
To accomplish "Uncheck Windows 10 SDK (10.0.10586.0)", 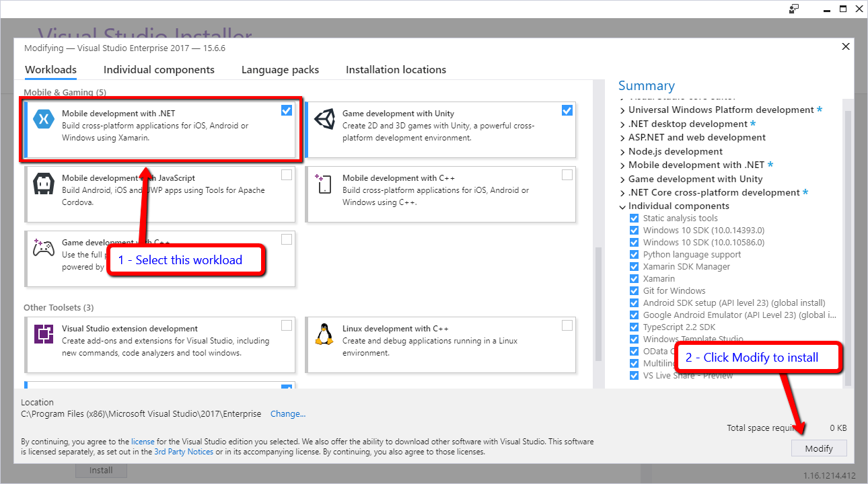I will coord(634,243).
